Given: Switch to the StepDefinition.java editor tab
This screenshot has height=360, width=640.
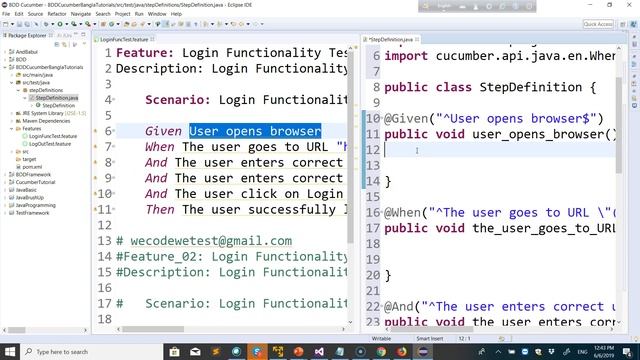Looking at the screenshot, I should click(x=390, y=40).
